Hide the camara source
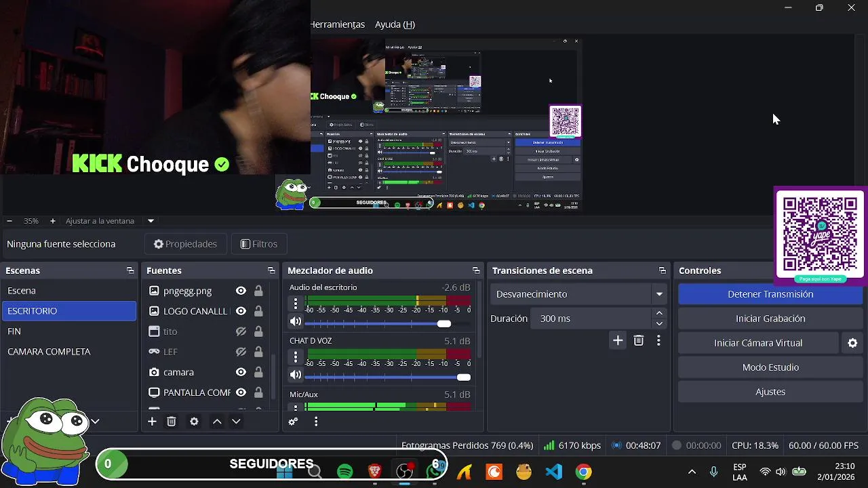Image resolution: width=868 pixels, height=488 pixels. (241, 372)
